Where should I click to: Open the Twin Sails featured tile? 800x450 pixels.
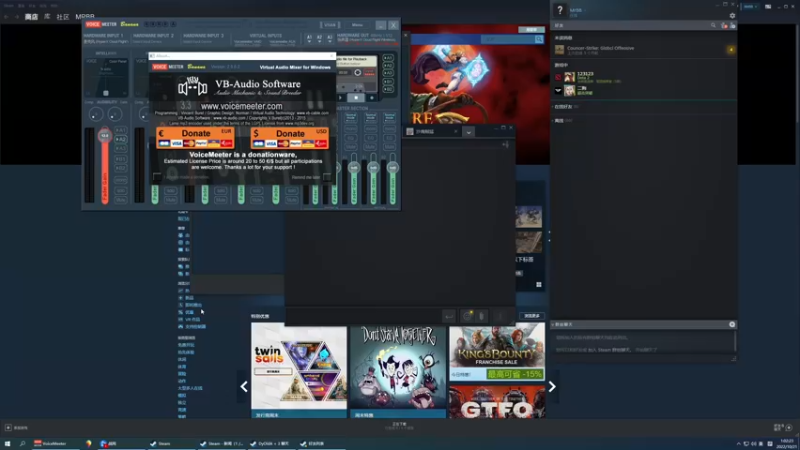point(298,372)
